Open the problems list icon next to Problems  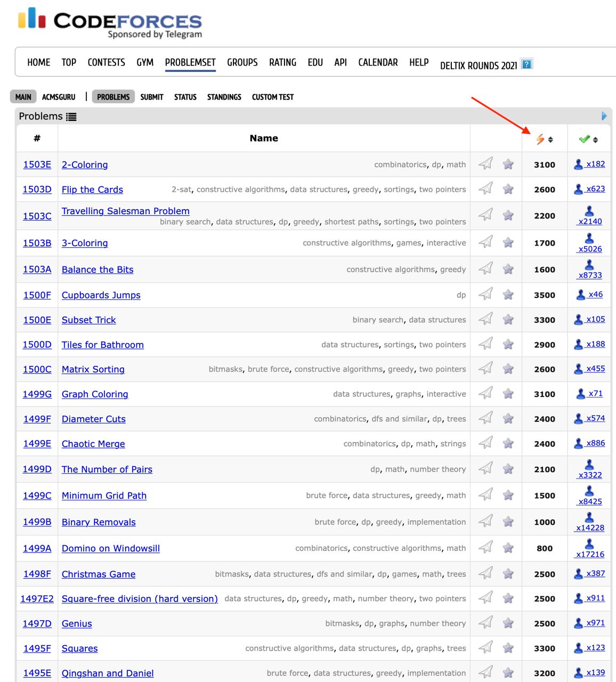(71, 117)
